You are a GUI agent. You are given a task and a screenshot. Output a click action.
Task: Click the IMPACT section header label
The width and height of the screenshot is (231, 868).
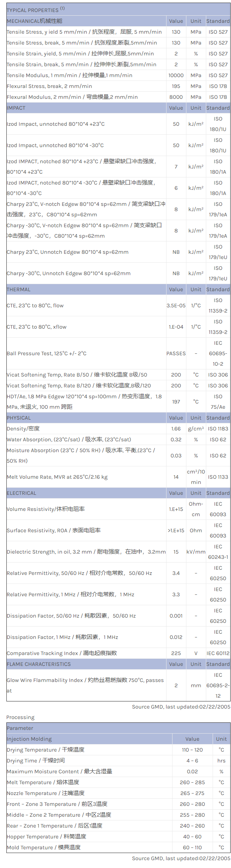16,108
